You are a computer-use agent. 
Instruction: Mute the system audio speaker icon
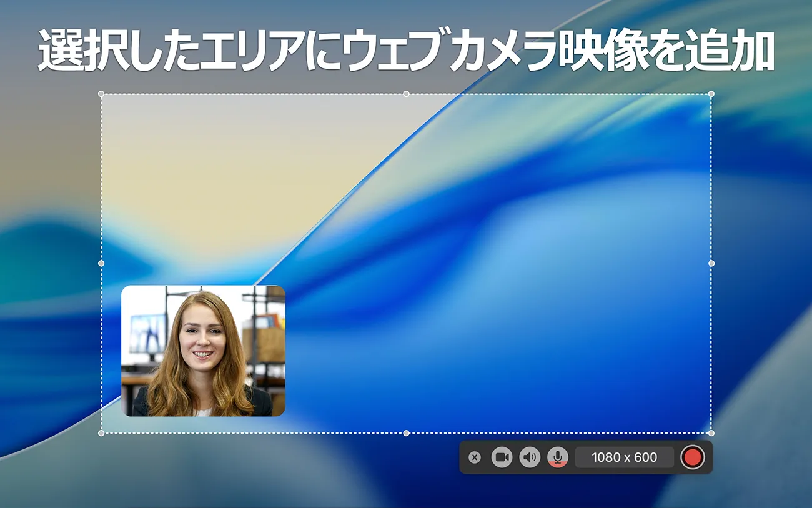[530, 457]
